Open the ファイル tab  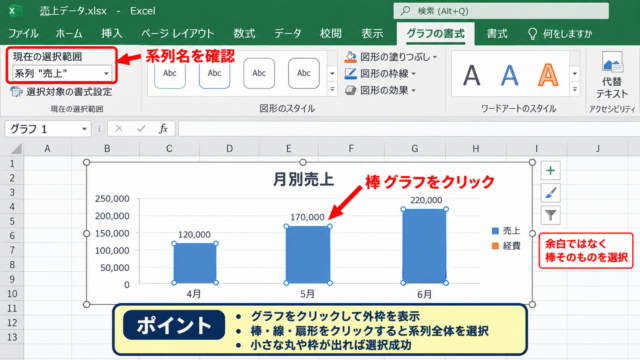tap(23, 33)
